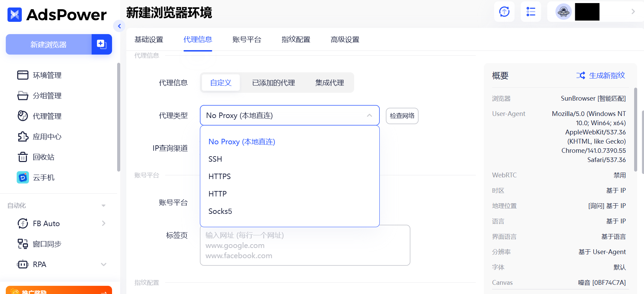The width and height of the screenshot is (644, 294).
Task: Collapse the 自动化 section arrow
Action: tap(104, 206)
